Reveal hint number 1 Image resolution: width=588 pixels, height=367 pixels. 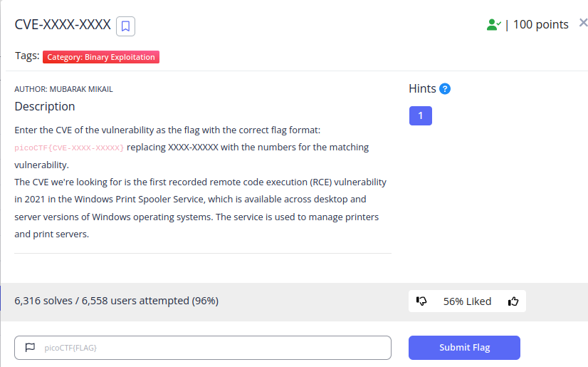421,115
